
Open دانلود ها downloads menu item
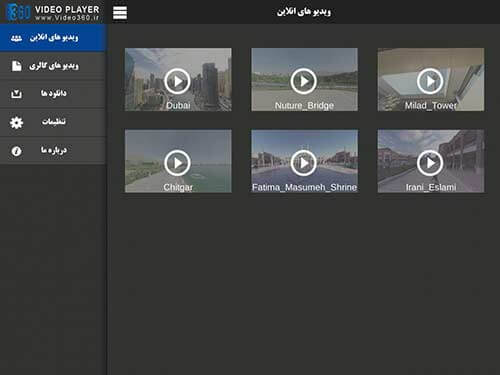coord(53,94)
